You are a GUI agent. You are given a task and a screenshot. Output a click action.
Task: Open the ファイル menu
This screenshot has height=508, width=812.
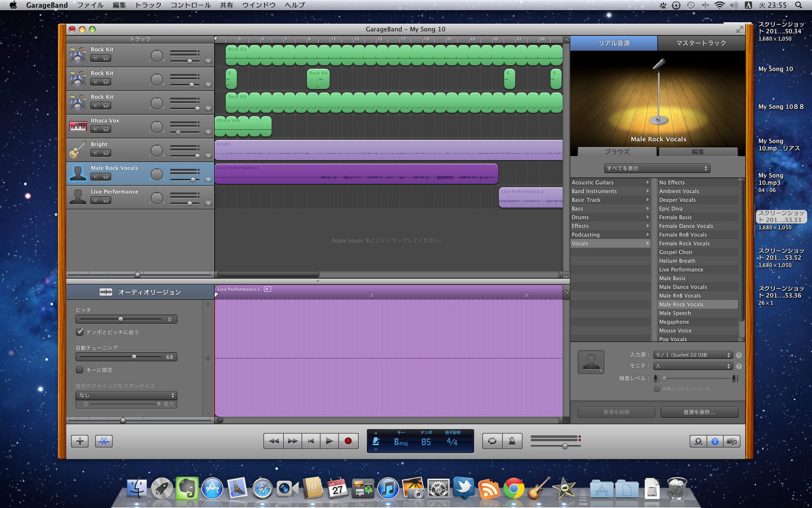tap(90, 5)
